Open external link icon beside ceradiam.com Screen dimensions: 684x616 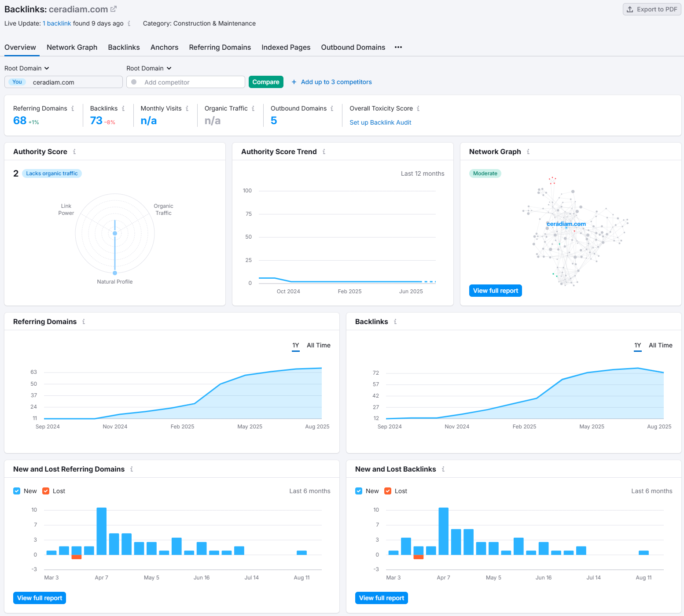tap(114, 9)
